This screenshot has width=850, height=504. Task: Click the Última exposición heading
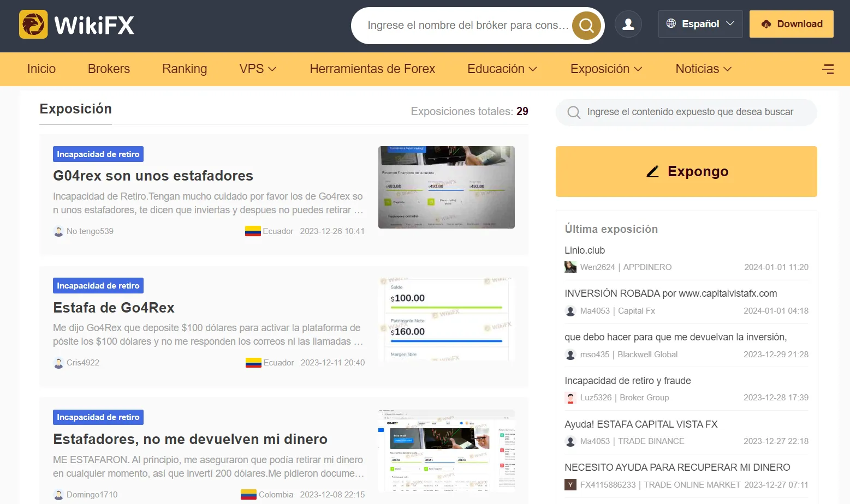[x=611, y=229]
